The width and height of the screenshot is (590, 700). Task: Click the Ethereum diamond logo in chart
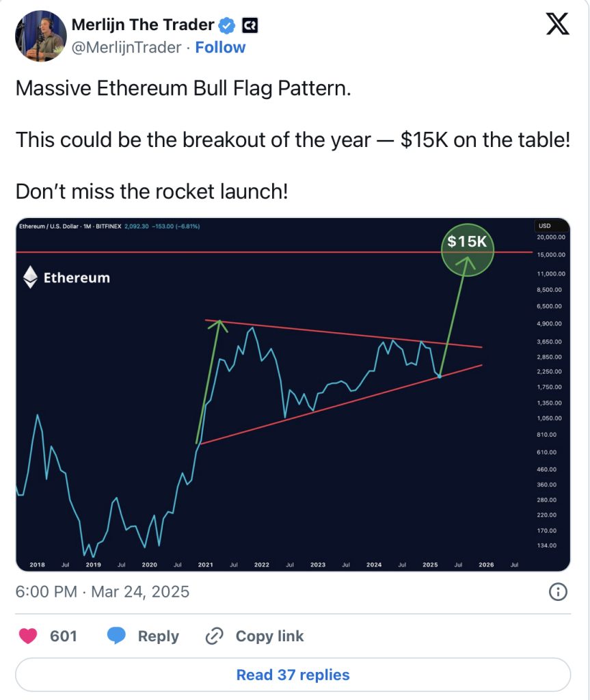click(30, 277)
